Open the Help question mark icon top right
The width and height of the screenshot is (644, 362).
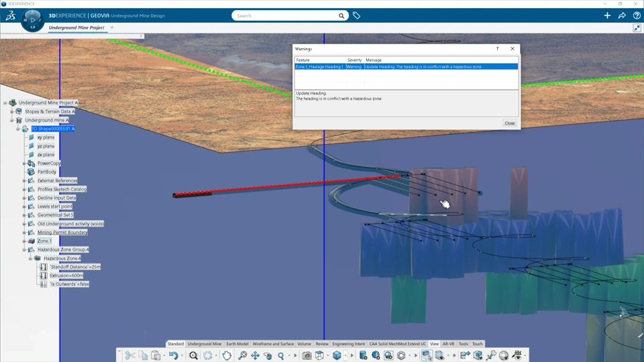pos(637,15)
